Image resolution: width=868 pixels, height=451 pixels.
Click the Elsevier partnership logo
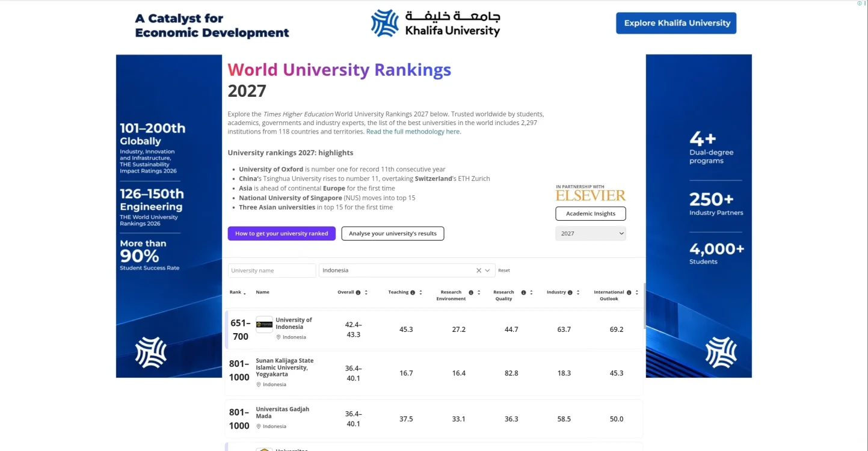pyautogui.click(x=591, y=195)
